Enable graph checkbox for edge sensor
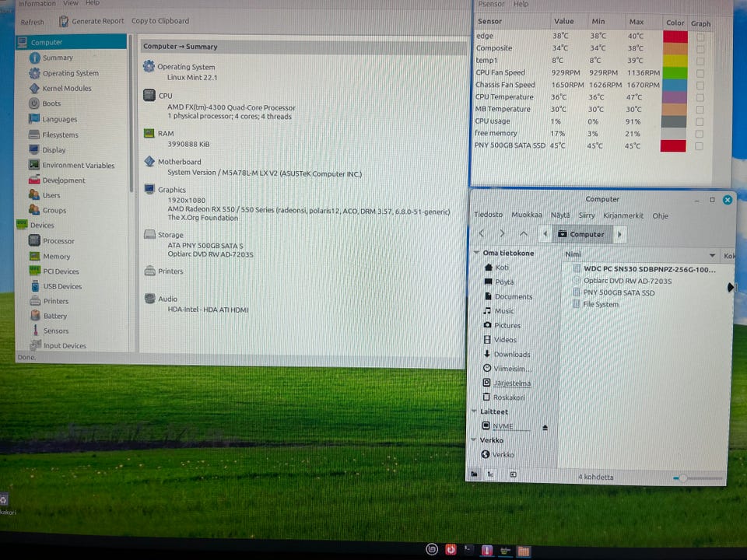Viewport: 747px width, 560px height. pos(700,37)
